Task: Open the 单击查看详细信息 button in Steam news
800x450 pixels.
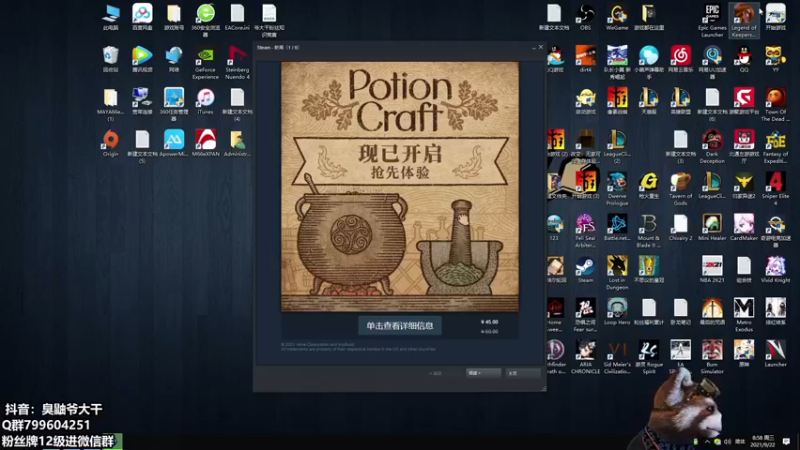Action: pos(399,326)
